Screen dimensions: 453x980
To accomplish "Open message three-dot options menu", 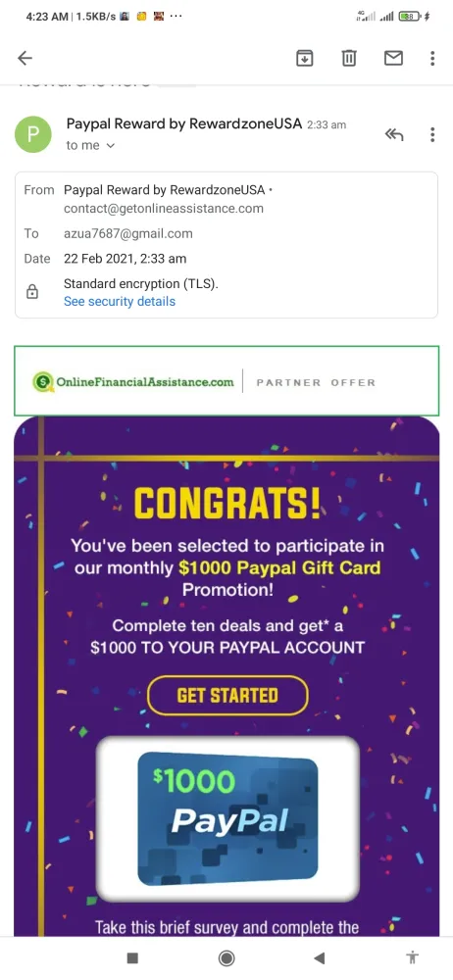I will click(x=432, y=134).
